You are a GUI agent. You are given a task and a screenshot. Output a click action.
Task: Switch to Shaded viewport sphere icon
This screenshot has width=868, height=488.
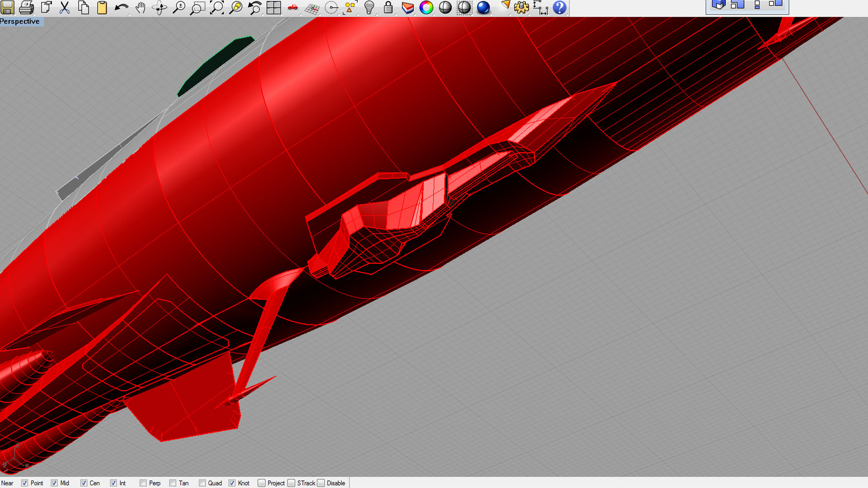[x=445, y=7]
